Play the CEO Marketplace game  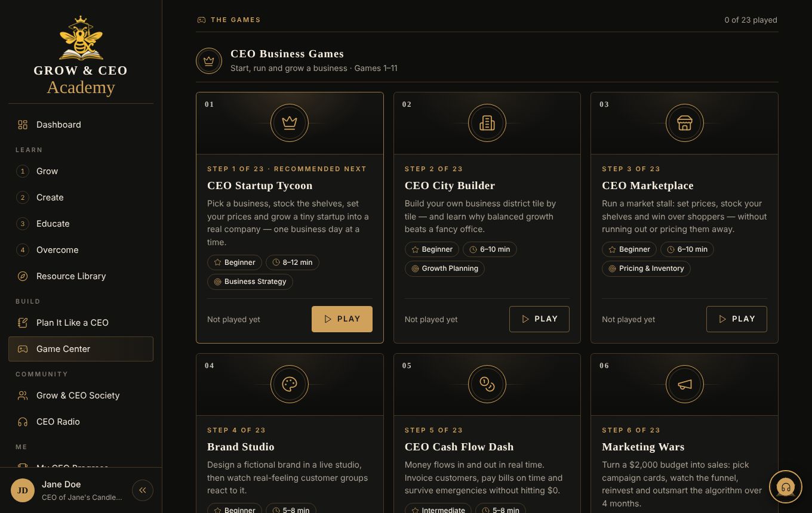coord(737,319)
